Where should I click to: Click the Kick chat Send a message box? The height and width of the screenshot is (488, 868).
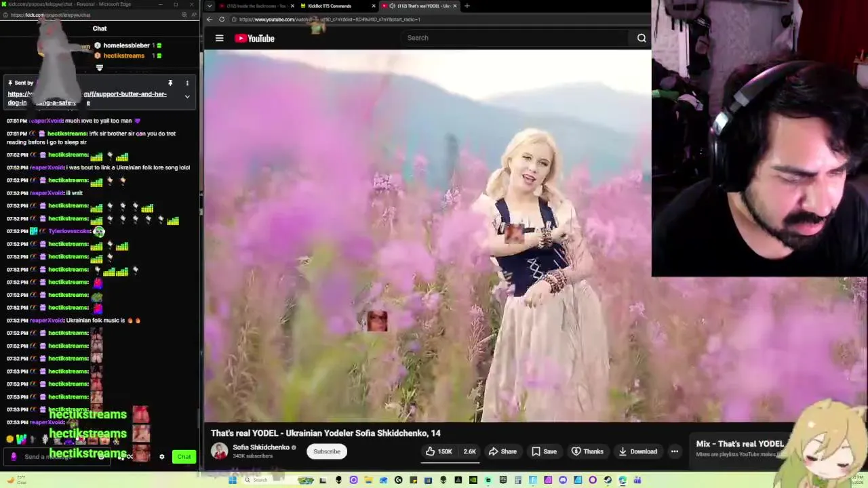click(x=58, y=457)
